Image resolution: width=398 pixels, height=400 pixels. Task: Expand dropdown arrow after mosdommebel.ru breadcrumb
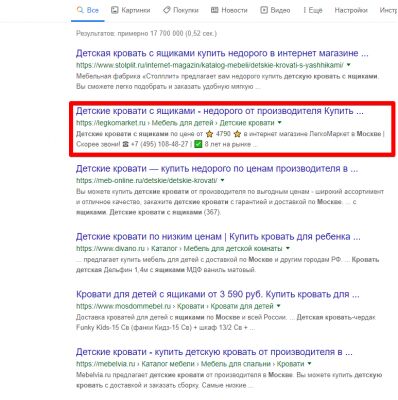(x=279, y=306)
